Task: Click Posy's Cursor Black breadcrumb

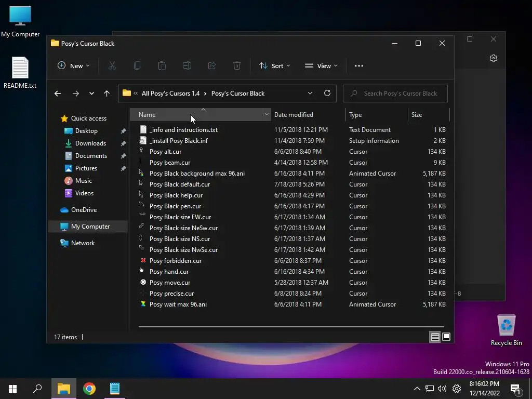Action: click(x=238, y=94)
